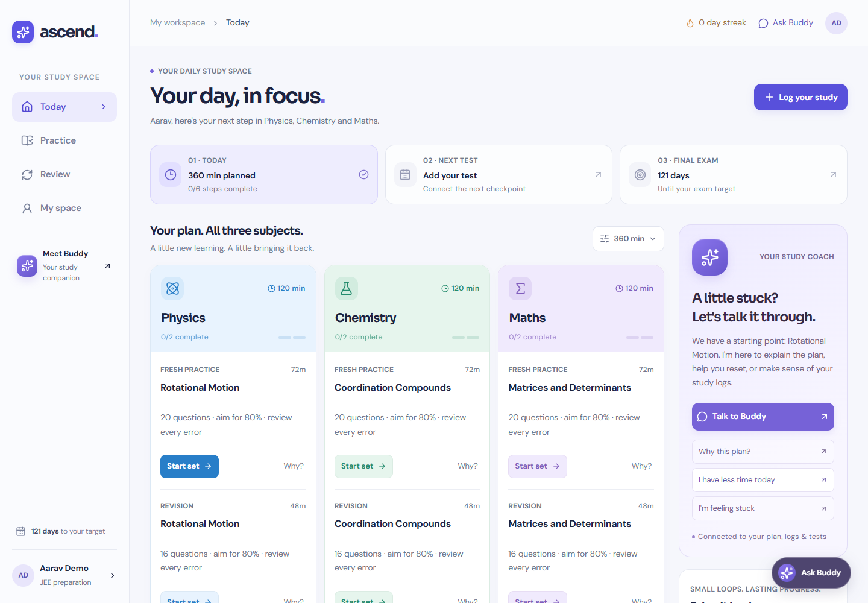The image size is (868, 603).
Task: Click Why? for Chemistry Coordination Compounds practice
Action: pyautogui.click(x=468, y=466)
